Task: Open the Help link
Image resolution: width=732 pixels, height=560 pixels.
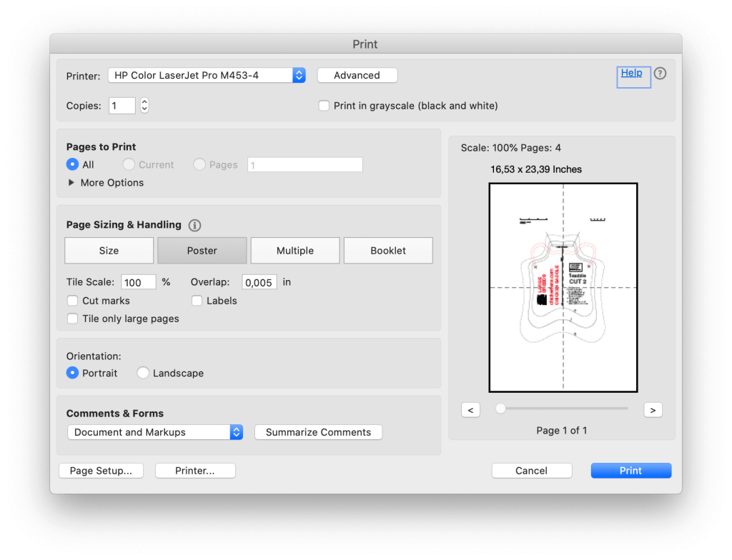Action: [x=631, y=73]
